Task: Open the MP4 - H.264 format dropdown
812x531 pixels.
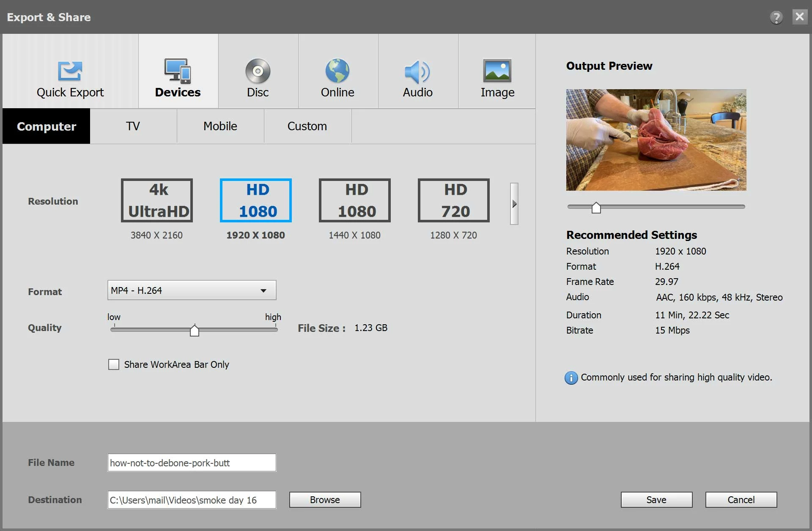Action: pyautogui.click(x=192, y=290)
